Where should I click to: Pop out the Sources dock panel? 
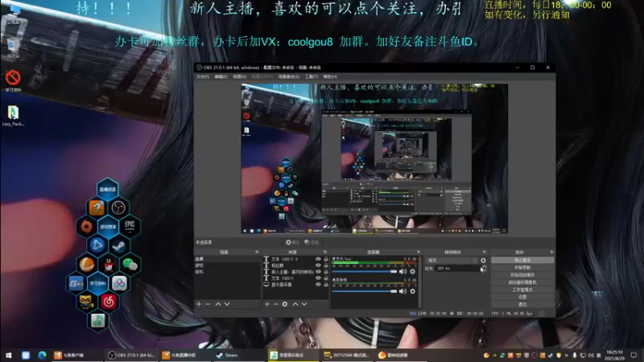tap(325, 252)
